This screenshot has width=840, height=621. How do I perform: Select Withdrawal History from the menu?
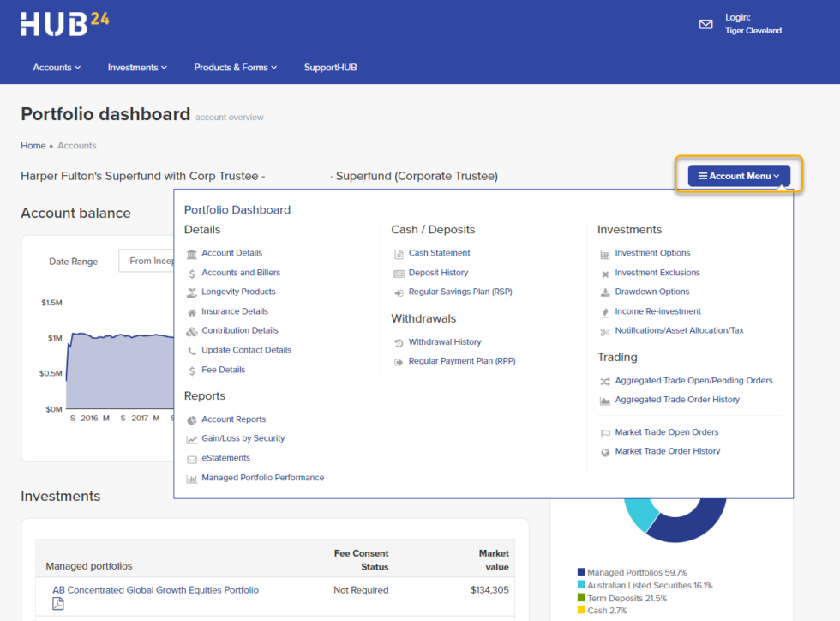[x=444, y=342]
